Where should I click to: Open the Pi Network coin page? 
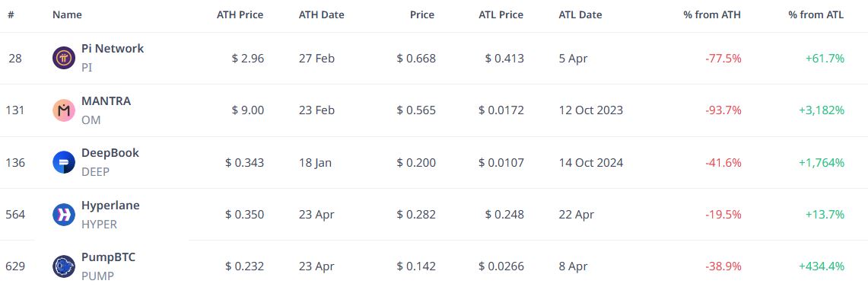pyautogui.click(x=113, y=48)
